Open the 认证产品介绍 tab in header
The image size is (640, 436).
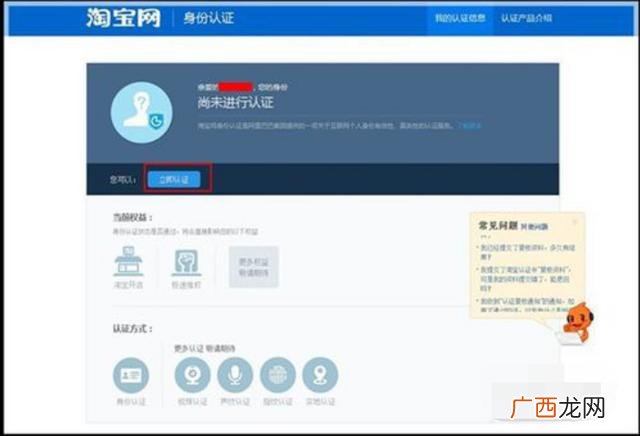(527, 18)
